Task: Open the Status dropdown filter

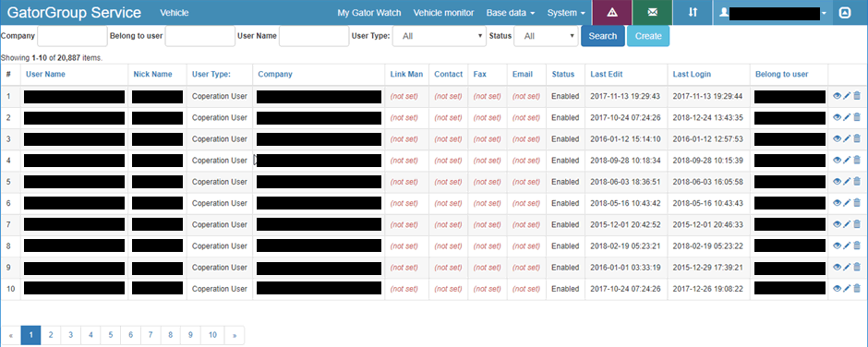Action: point(546,36)
